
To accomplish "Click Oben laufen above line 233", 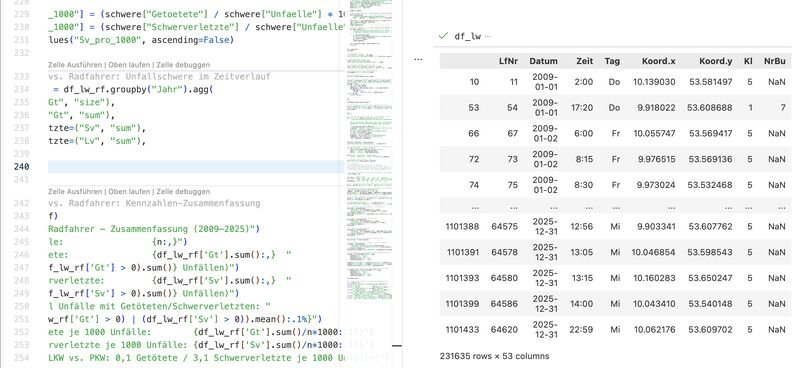I will point(130,65).
